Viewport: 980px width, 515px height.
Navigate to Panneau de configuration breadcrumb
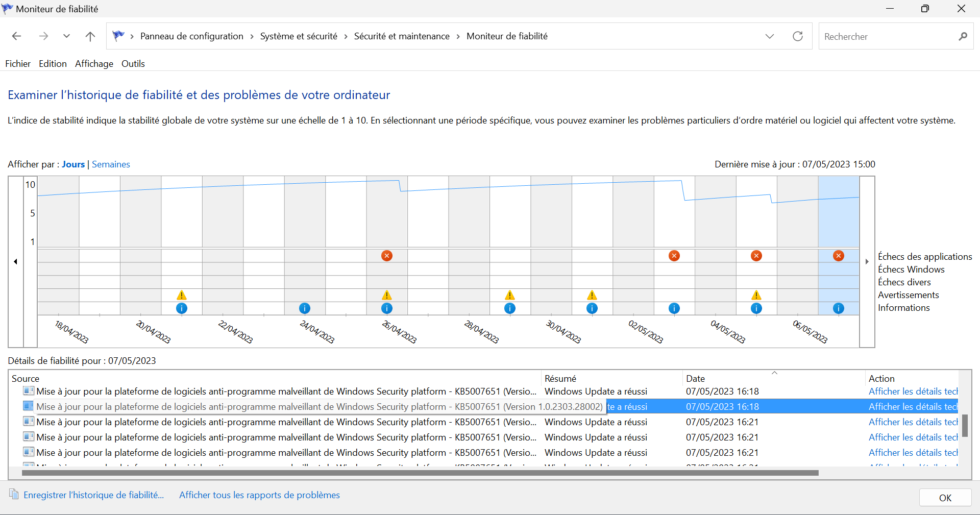[192, 36]
